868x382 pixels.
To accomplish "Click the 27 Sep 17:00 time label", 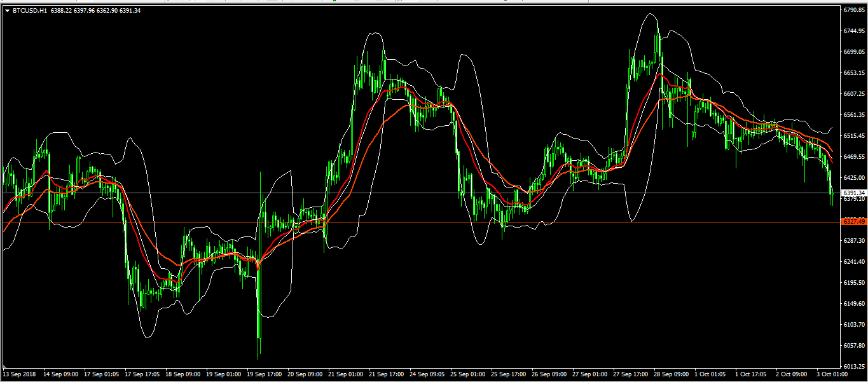I will 630,375.
